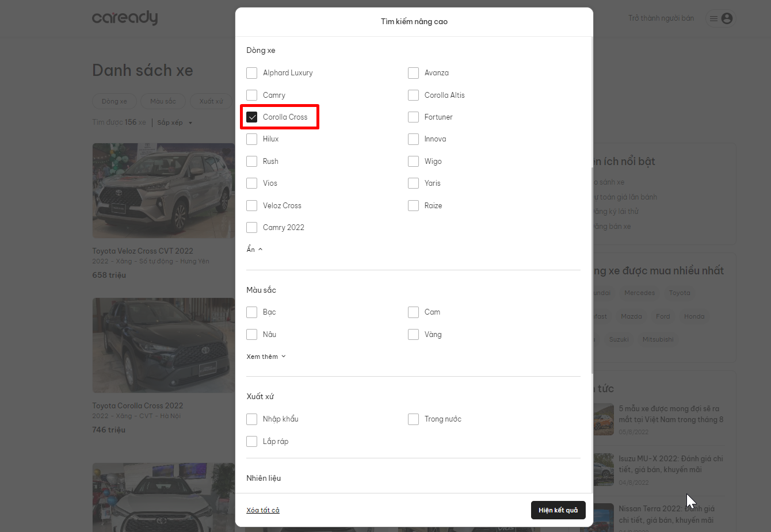Check the Trong nước origin option
Viewport: 771px width, 532px height.
point(413,419)
